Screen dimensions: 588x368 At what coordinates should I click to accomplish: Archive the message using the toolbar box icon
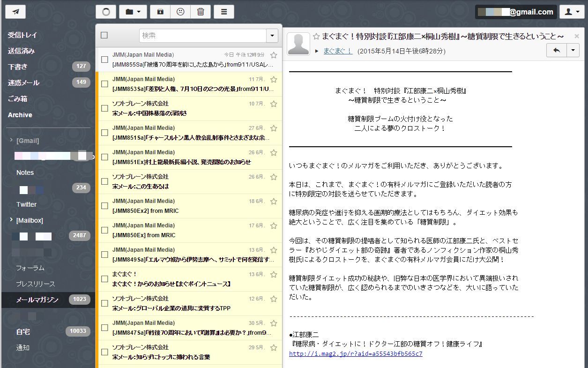click(160, 12)
